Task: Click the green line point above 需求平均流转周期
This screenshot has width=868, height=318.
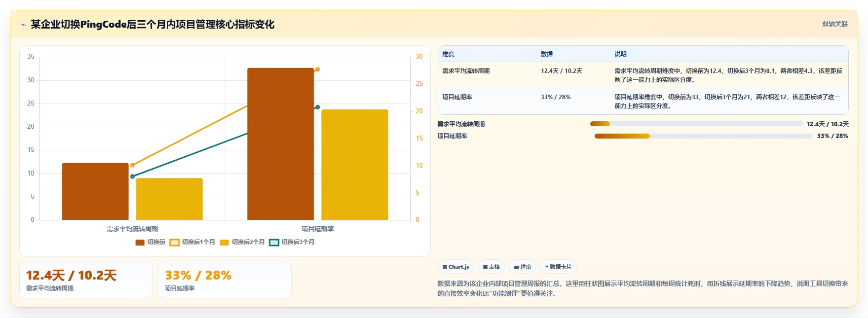Action: click(132, 177)
